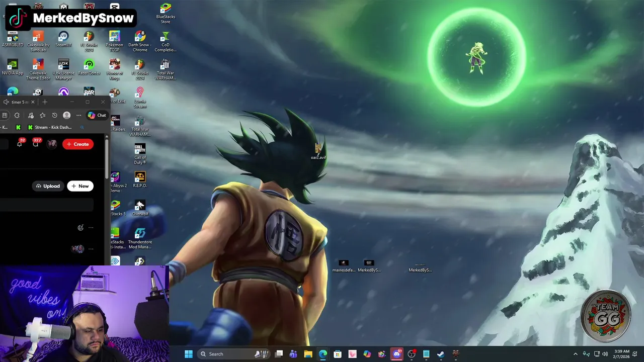Open BlueStacks Store desktop icon
Image resolution: width=644 pixels, height=362 pixels.
(x=166, y=13)
